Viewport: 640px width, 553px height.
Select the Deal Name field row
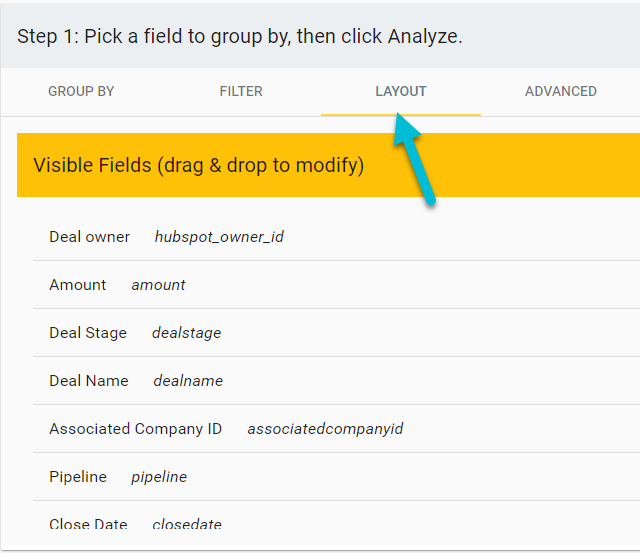pos(336,381)
